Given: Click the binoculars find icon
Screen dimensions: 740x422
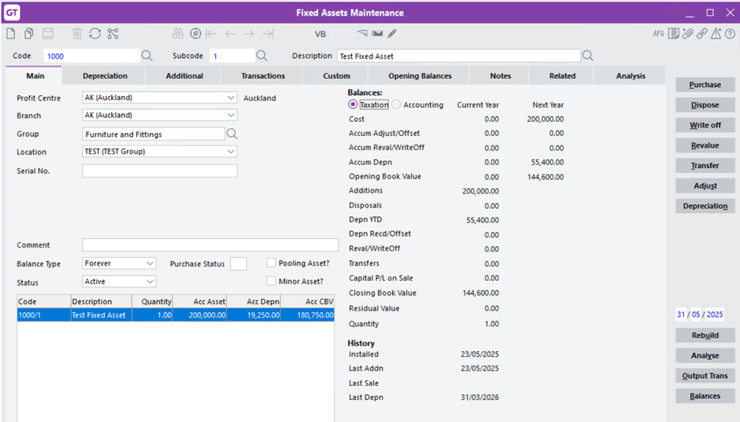Looking at the screenshot, I should tap(178, 34).
